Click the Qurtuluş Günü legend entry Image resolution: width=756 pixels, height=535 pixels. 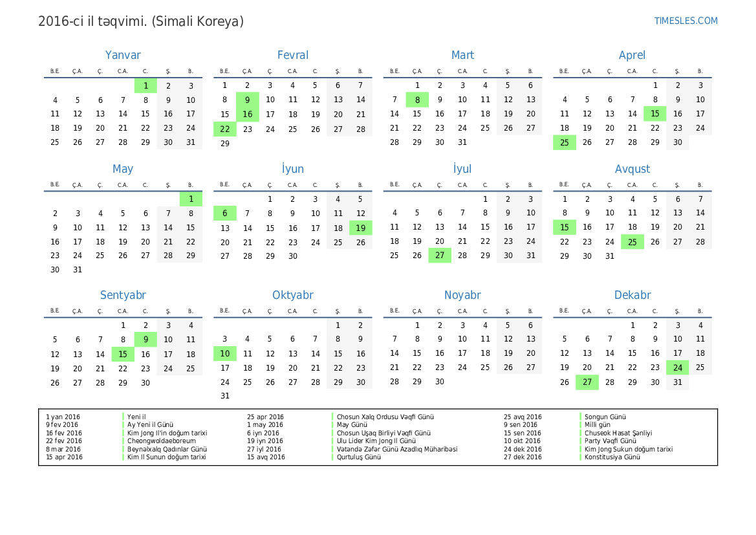coord(359,457)
